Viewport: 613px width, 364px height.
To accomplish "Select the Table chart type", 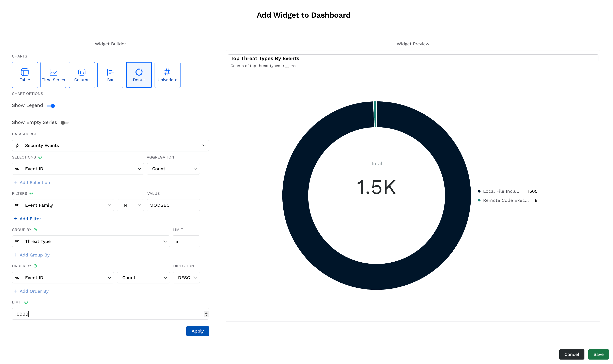I will [x=25, y=75].
